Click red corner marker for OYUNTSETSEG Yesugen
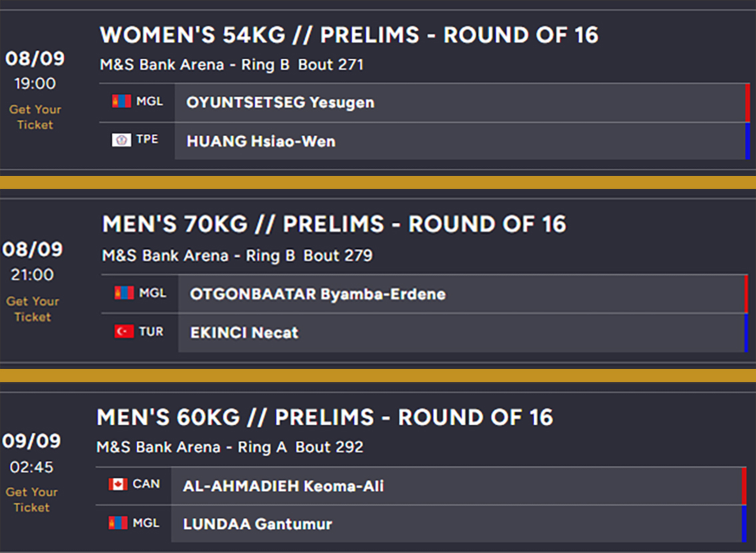This screenshot has height=553, width=756. point(747,103)
